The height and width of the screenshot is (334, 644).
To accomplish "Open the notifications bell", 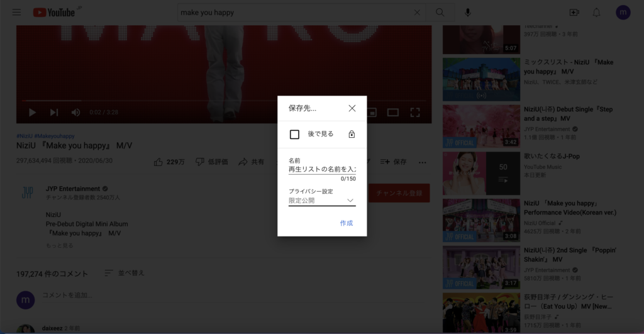I will (x=597, y=13).
